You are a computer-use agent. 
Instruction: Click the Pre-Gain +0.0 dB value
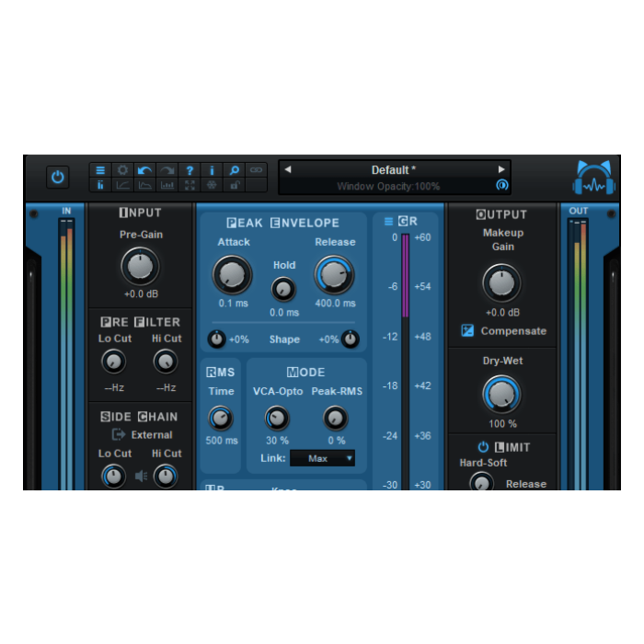click(141, 294)
